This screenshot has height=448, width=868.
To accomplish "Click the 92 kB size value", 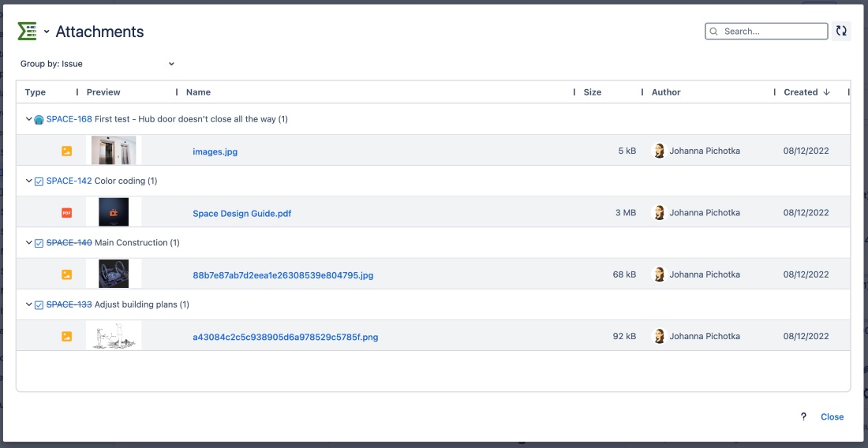I will pos(624,336).
